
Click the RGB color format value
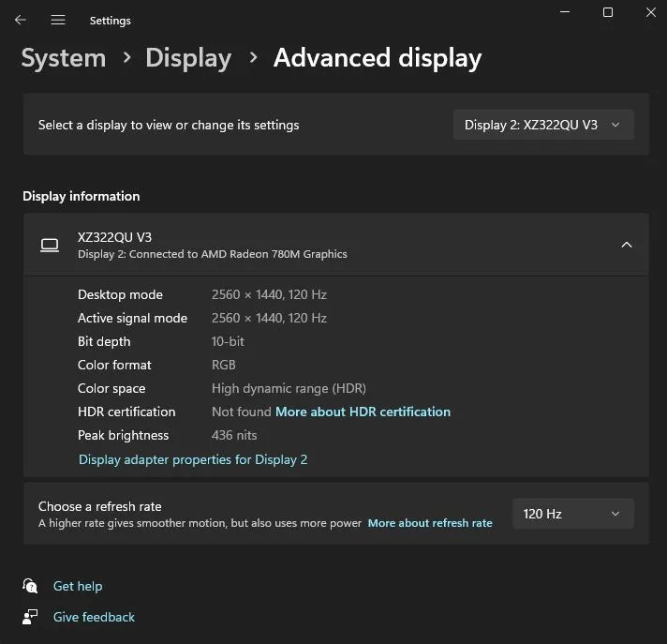click(x=224, y=365)
